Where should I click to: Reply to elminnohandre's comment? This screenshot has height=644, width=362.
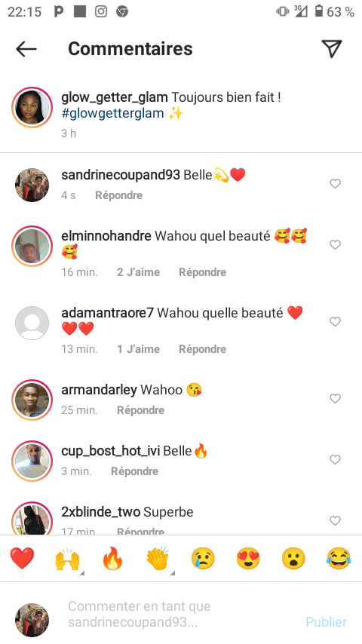pos(202,272)
